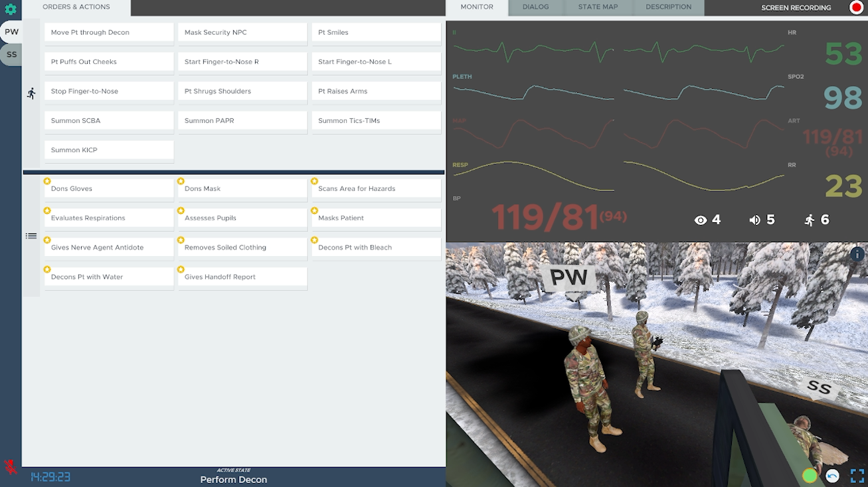Viewport: 868px width, 487px height.
Task: Open the settings gear icon
Action: point(11,9)
